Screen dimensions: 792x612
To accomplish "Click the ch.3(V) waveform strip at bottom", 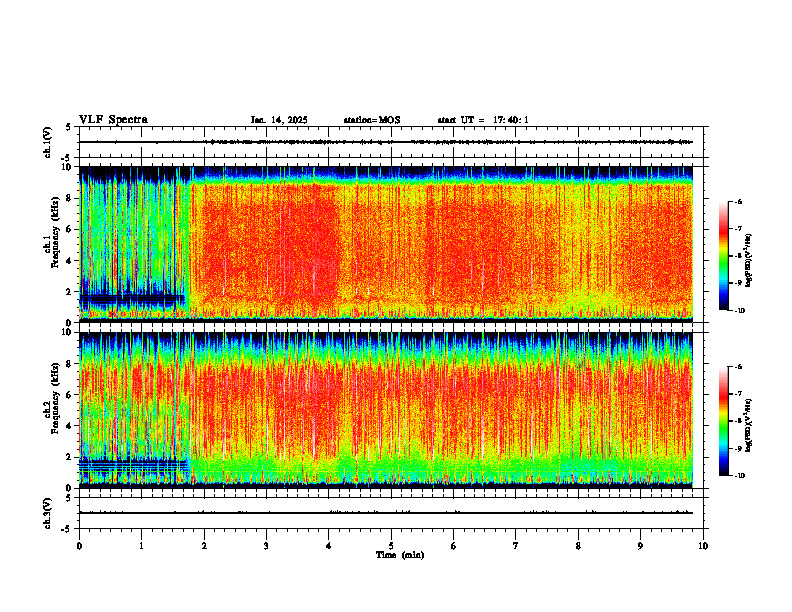I will 393,513.
